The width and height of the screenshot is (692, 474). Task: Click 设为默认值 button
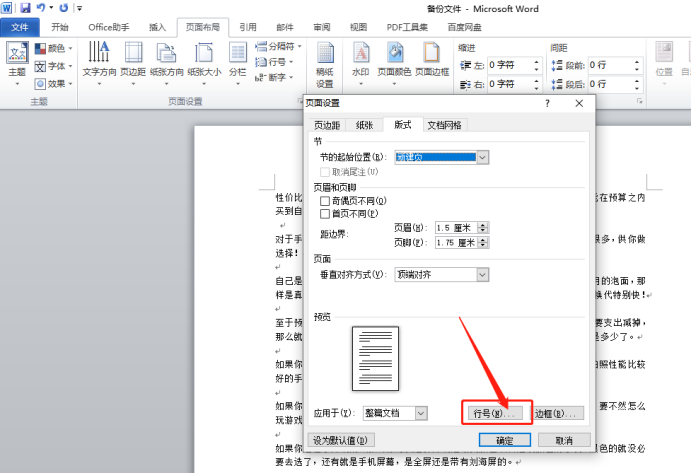pos(341,440)
